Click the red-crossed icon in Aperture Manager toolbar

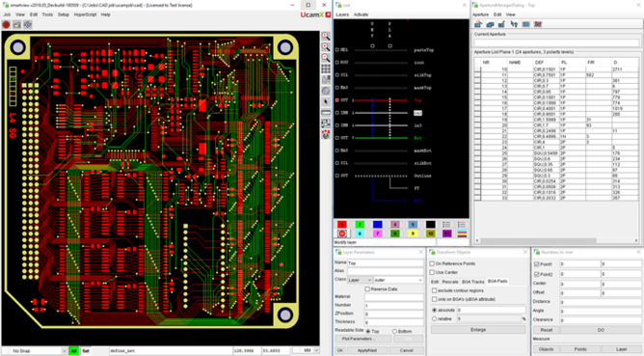pyautogui.click(x=538, y=24)
